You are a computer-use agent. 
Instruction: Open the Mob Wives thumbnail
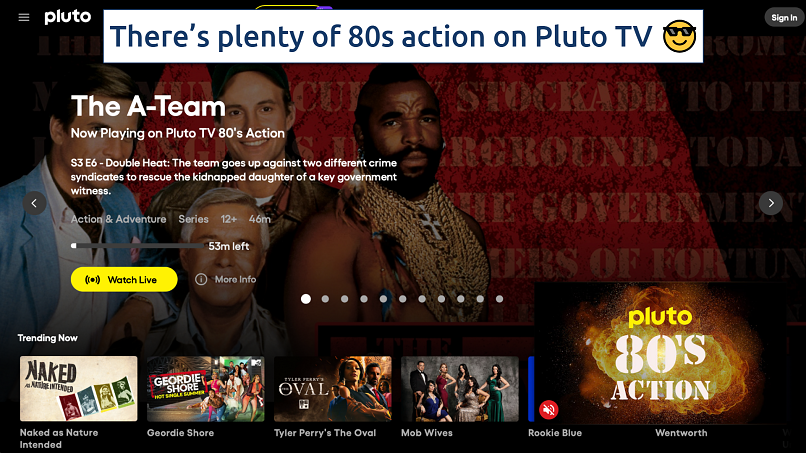(460, 389)
